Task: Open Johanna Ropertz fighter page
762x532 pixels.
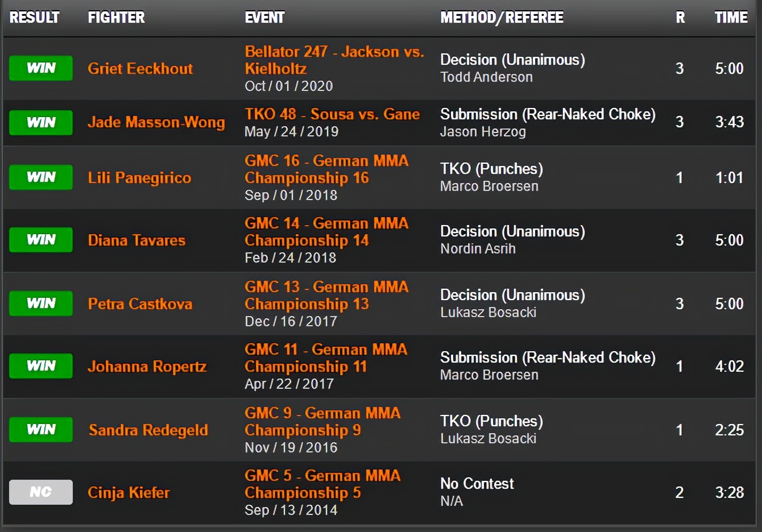Action: [147, 367]
